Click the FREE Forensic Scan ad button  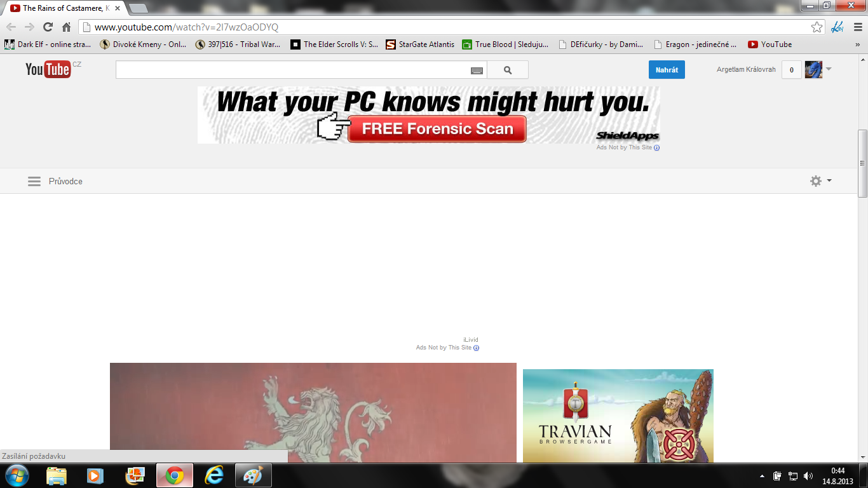point(437,129)
